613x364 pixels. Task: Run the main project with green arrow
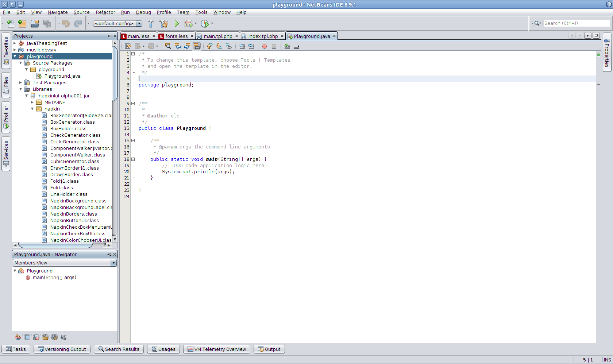coord(177,23)
